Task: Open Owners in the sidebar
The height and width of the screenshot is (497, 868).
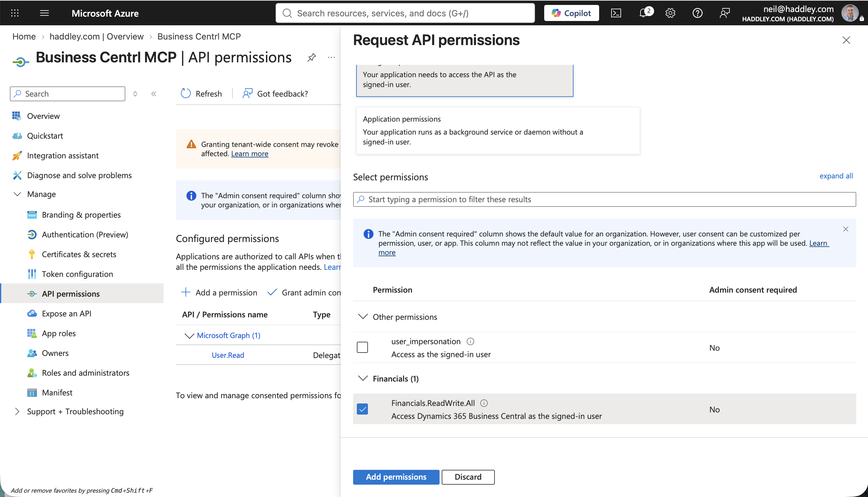Action: tap(55, 353)
